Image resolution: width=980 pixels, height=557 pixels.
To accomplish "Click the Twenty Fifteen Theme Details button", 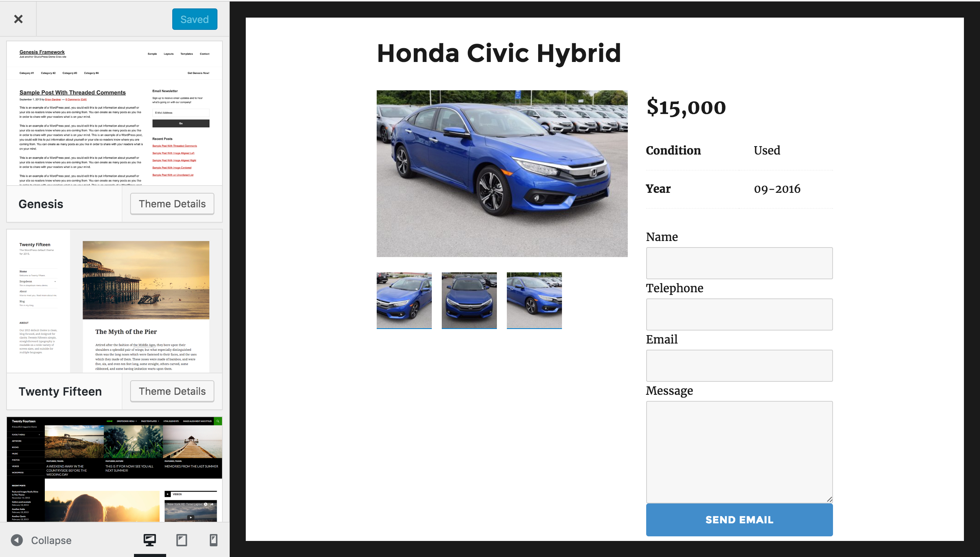I will 172,391.
